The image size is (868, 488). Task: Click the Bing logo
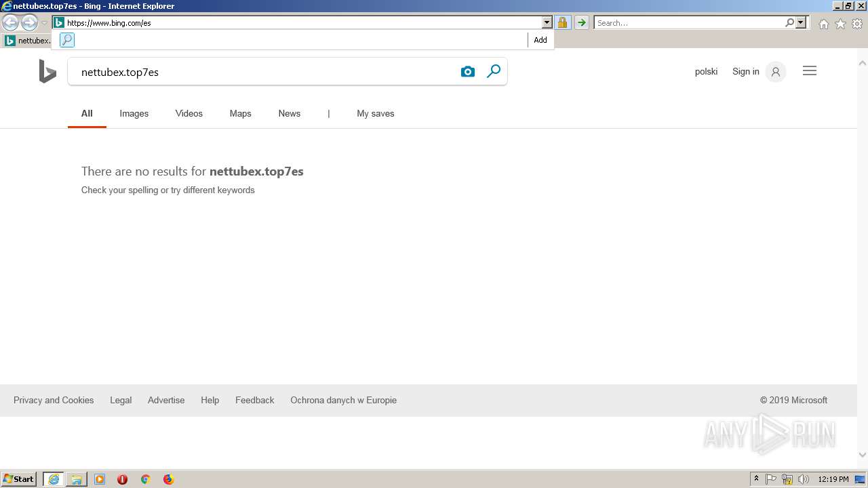click(47, 71)
